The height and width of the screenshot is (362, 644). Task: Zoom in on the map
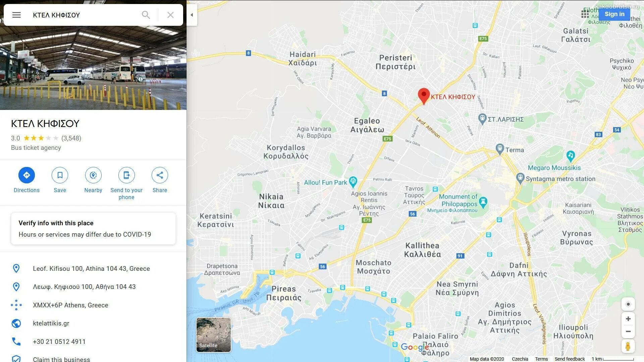pyautogui.click(x=628, y=319)
